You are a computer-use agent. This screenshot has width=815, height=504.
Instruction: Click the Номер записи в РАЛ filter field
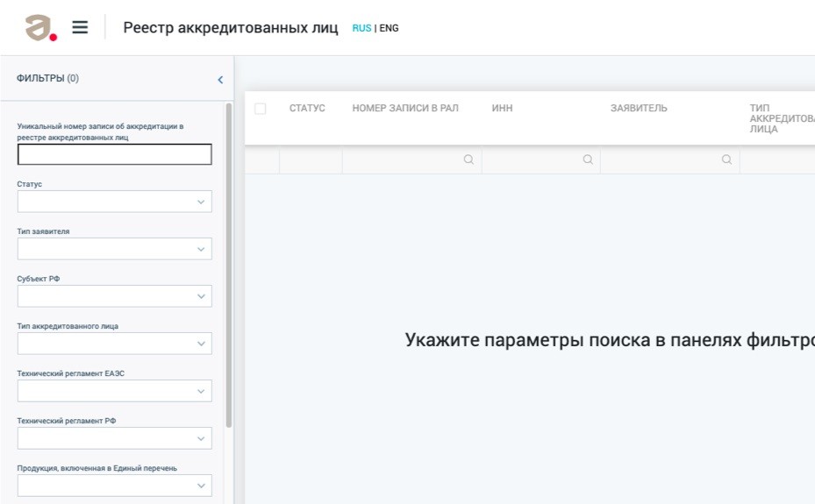411,160
